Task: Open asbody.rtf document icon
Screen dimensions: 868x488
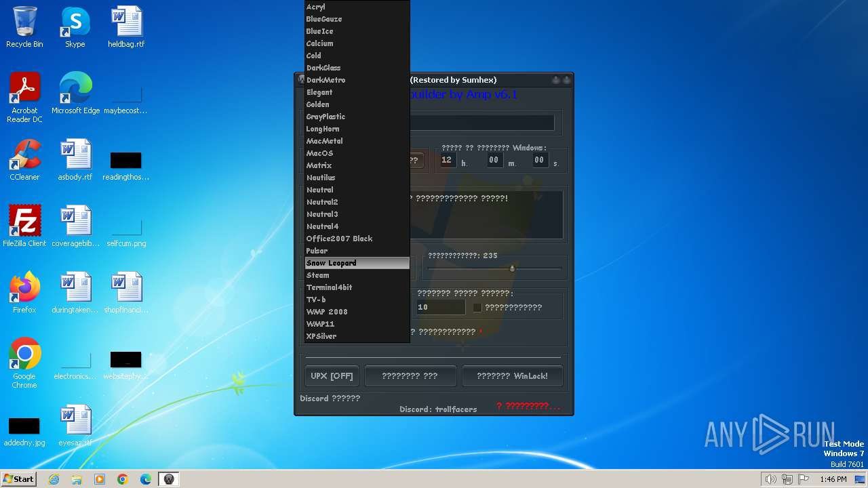Action: [75, 160]
